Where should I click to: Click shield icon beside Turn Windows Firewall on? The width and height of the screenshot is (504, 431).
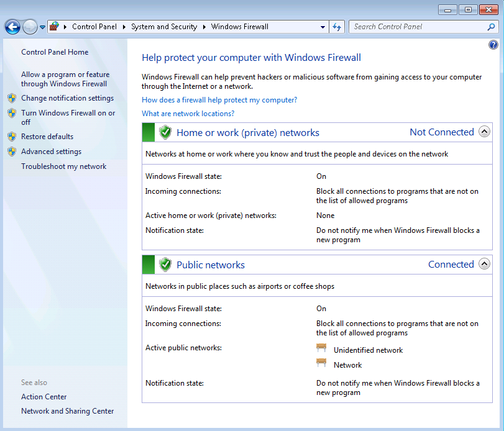click(12, 113)
